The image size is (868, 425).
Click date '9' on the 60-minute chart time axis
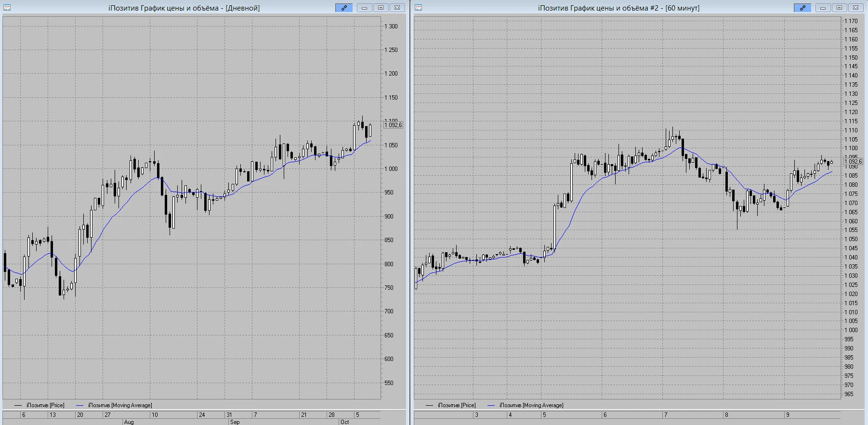click(x=788, y=415)
